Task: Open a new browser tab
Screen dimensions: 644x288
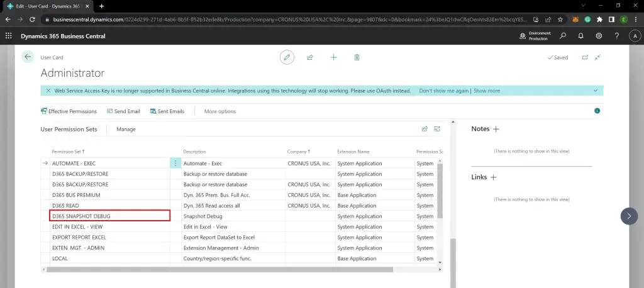Action: [x=101, y=6]
